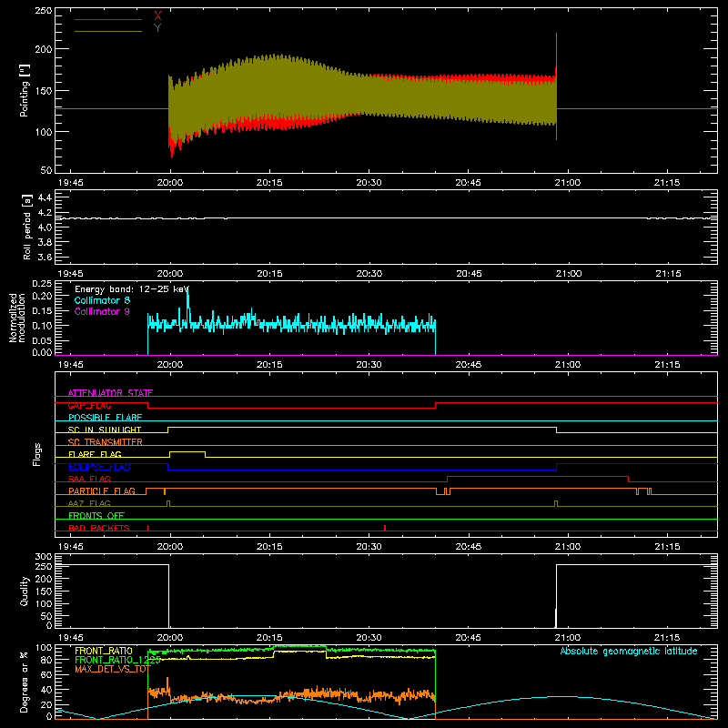Click the FLARE_FLAG label
The height and width of the screenshot is (728, 728).
pyautogui.click(x=95, y=454)
